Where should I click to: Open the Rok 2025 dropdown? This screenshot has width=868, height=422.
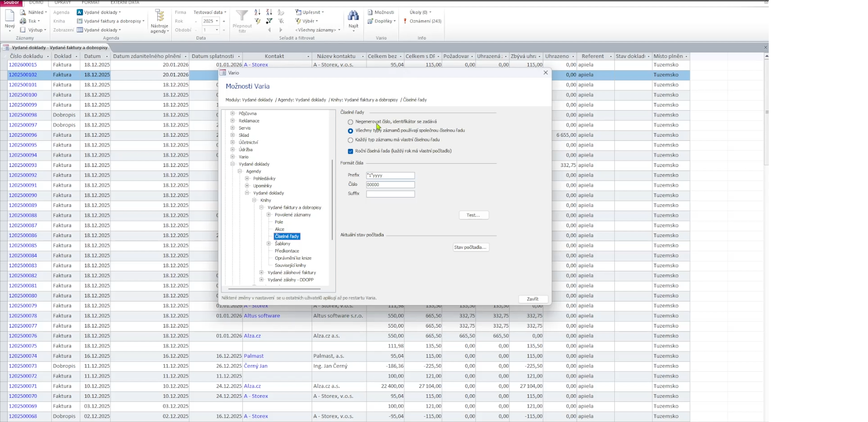tap(216, 21)
